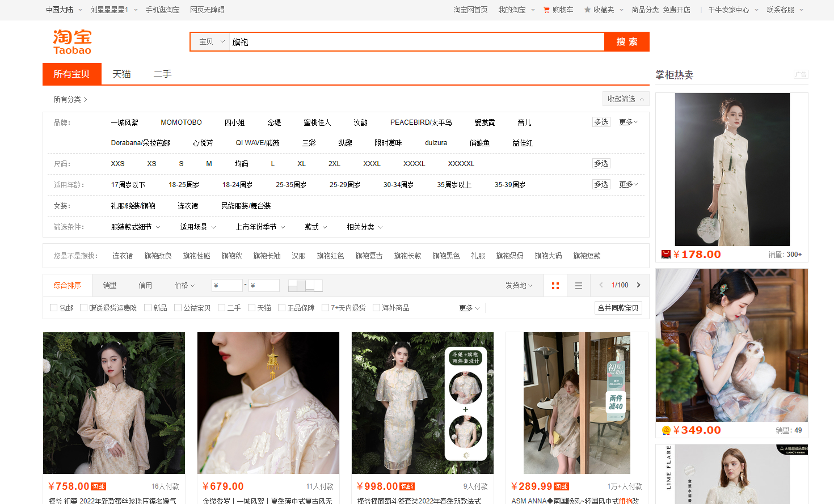Screen dimensions: 834x504
Task: Go to previous results page arrow
Action: click(x=601, y=285)
